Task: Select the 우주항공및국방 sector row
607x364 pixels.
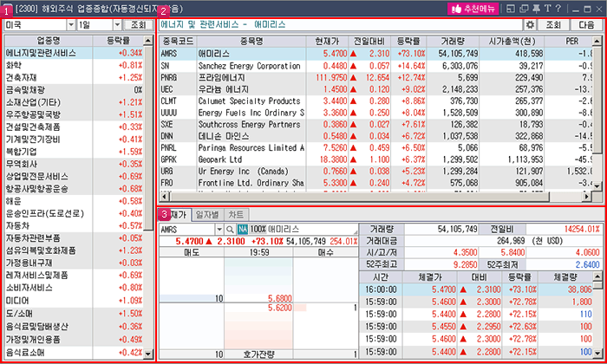Action: click(74, 115)
